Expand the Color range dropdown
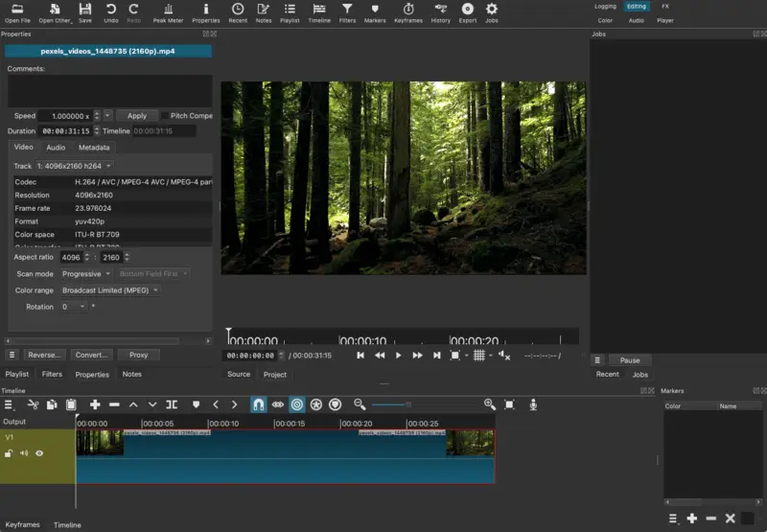 point(110,290)
